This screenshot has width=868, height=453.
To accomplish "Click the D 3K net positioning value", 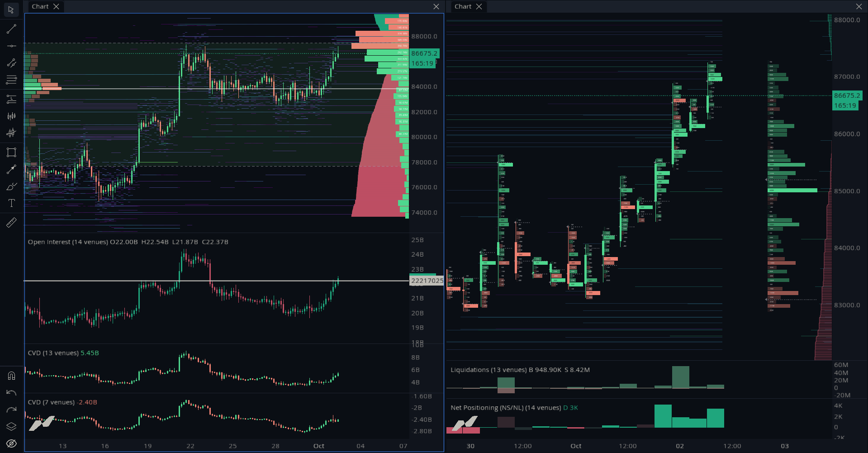I will click(570, 408).
